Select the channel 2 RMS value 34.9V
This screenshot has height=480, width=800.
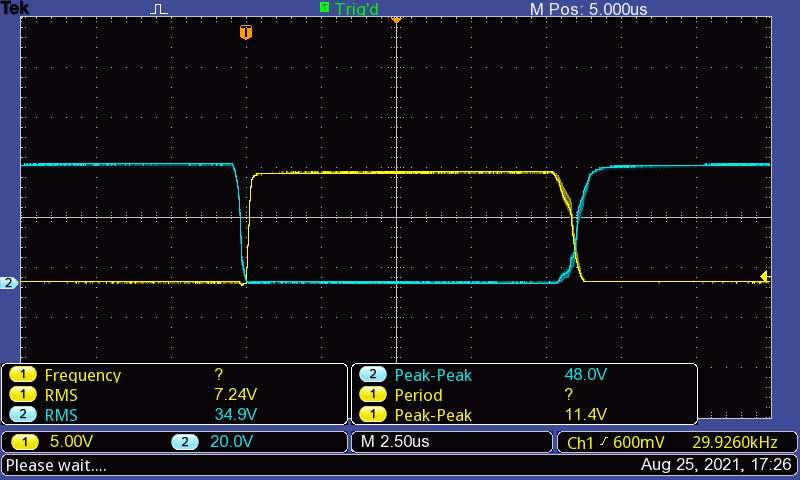click(235, 414)
